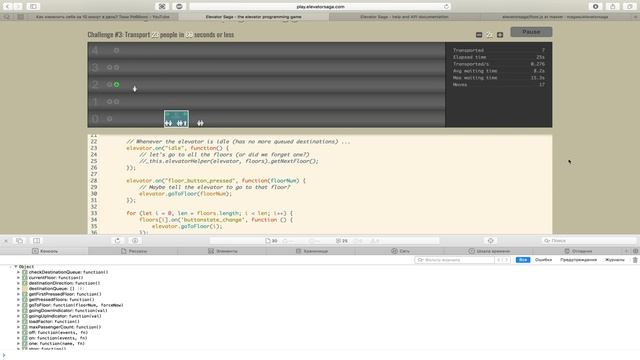This screenshot has width=640, height=360.
Task: Open Консоль tab in inspector
Action: tap(44, 251)
